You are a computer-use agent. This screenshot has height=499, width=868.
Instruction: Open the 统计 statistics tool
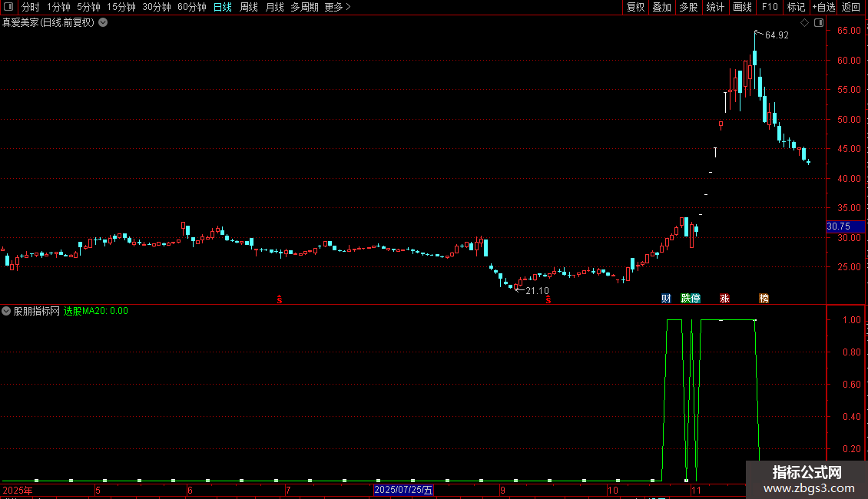pyautogui.click(x=715, y=7)
